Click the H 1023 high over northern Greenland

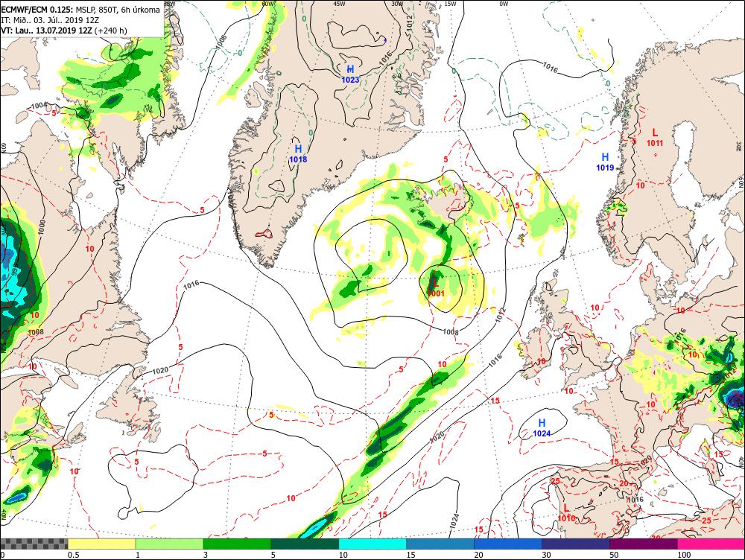click(351, 74)
